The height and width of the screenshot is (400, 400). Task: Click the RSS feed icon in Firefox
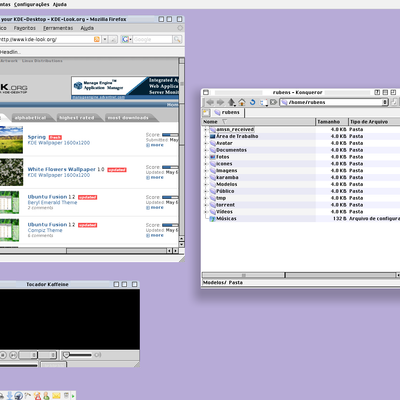97,39
